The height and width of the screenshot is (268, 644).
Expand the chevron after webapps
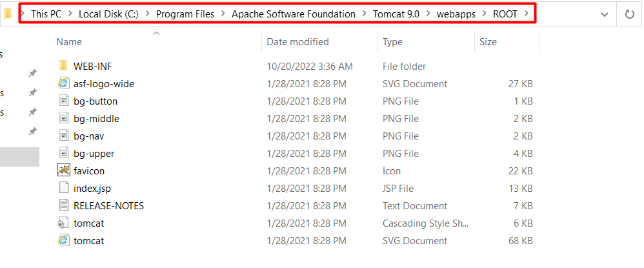pyautogui.click(x=485, y=14)
